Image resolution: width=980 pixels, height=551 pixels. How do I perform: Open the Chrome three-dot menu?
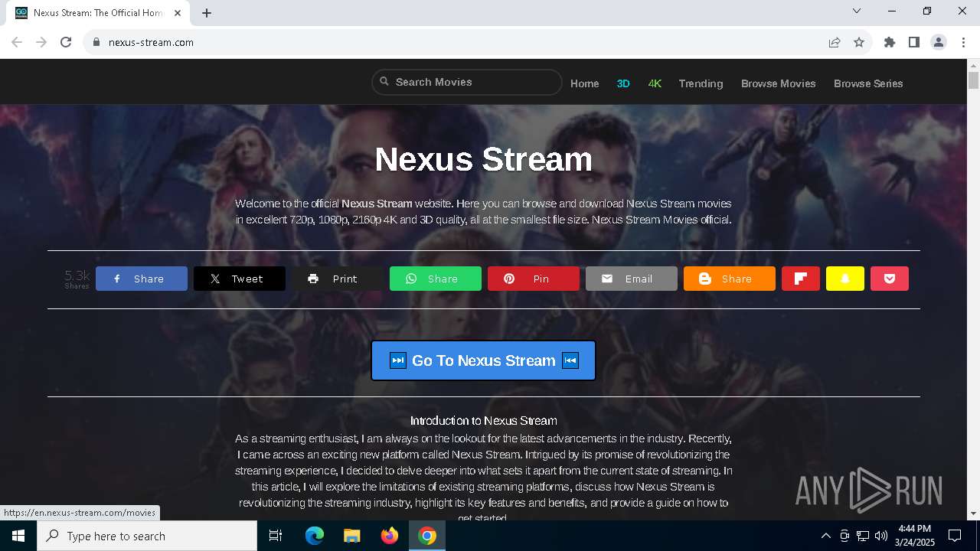coord(963,42)
